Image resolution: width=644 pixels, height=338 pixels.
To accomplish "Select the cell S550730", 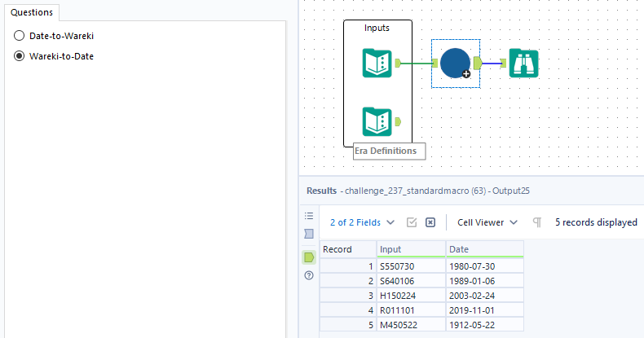I will 411,266.
